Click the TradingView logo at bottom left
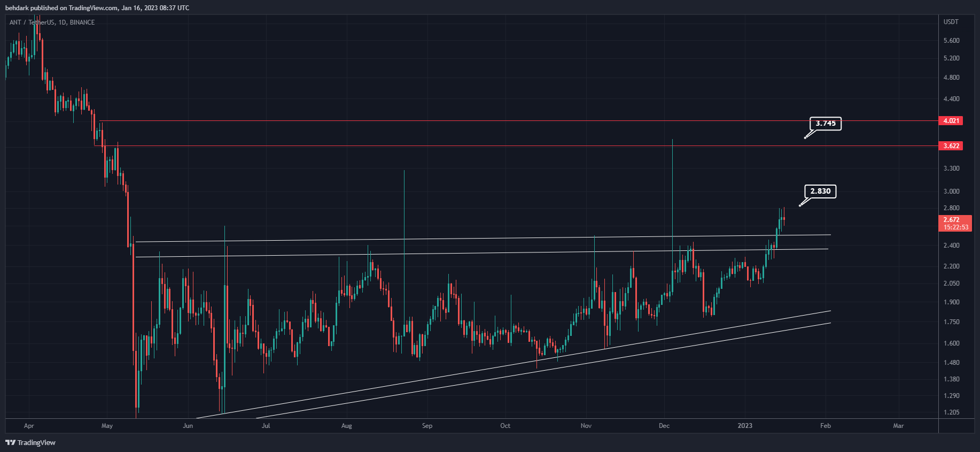The height and width of the screenshot is (452, 980). click(30, 442)
